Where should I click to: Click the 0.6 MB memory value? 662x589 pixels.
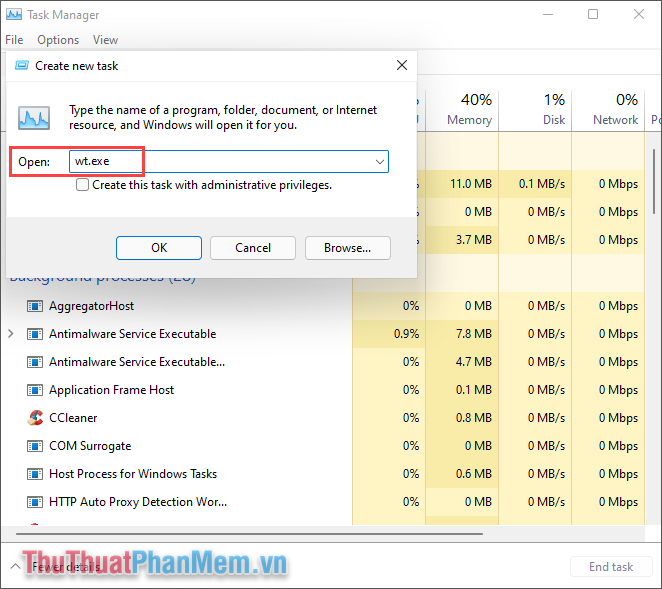[x=474, y=474]
